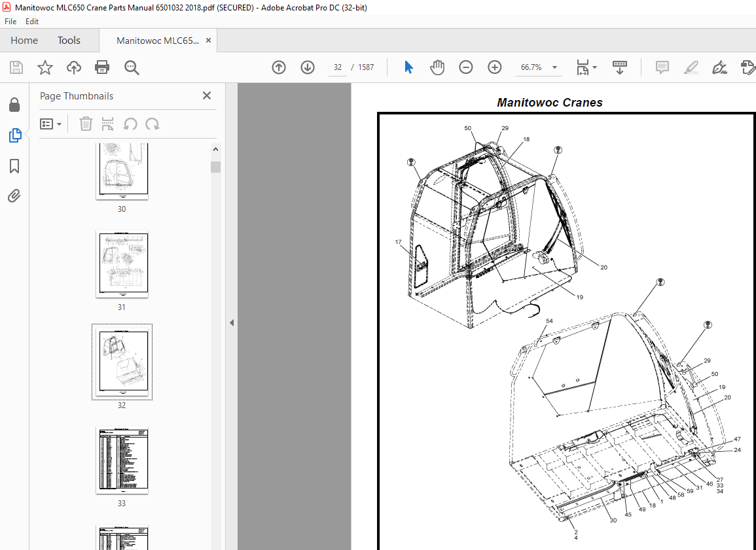Click the Save file icon
756x550 pixels.
coord(16,67)
